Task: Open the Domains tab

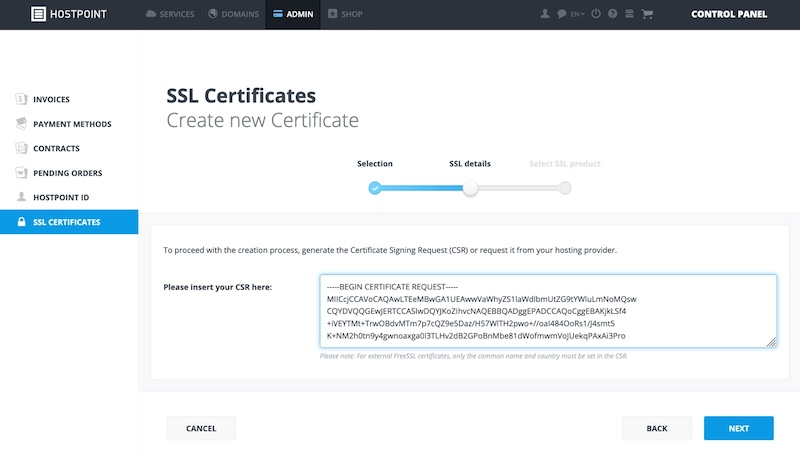Action: 233,14
